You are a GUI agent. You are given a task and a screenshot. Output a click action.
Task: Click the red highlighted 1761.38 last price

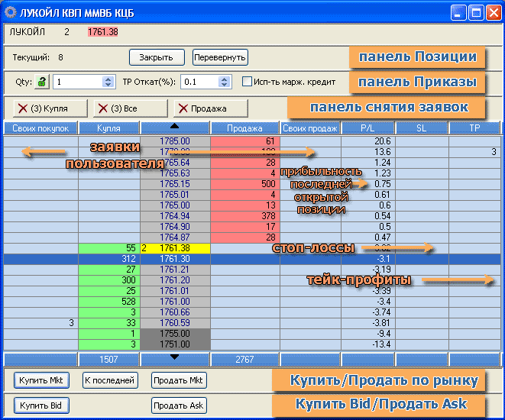point(102,32)
